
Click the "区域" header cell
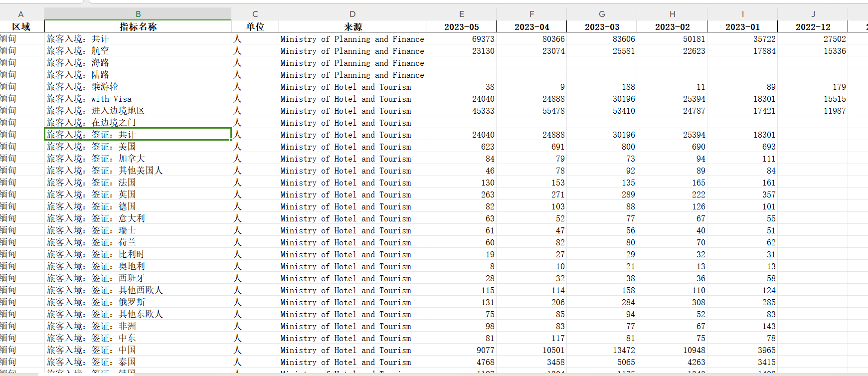pos(21,26)
